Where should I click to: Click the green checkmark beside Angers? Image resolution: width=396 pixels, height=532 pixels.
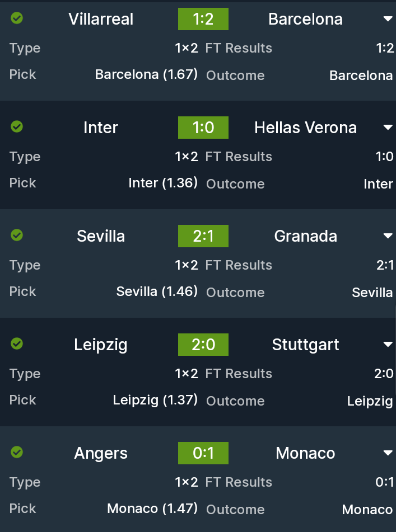click(17, 452)
